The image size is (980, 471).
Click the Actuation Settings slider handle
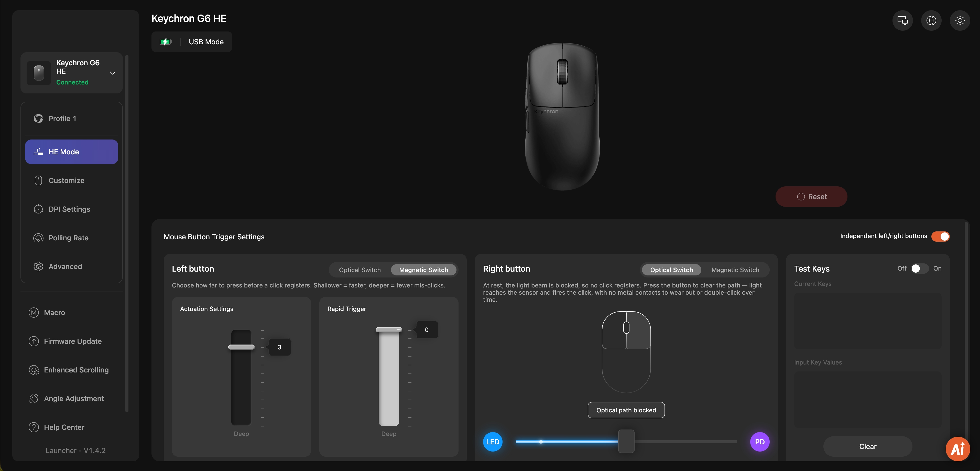(241, 347)
